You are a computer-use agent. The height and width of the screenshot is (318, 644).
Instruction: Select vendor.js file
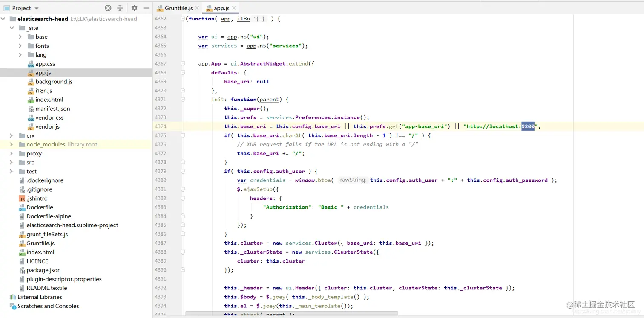47,126
